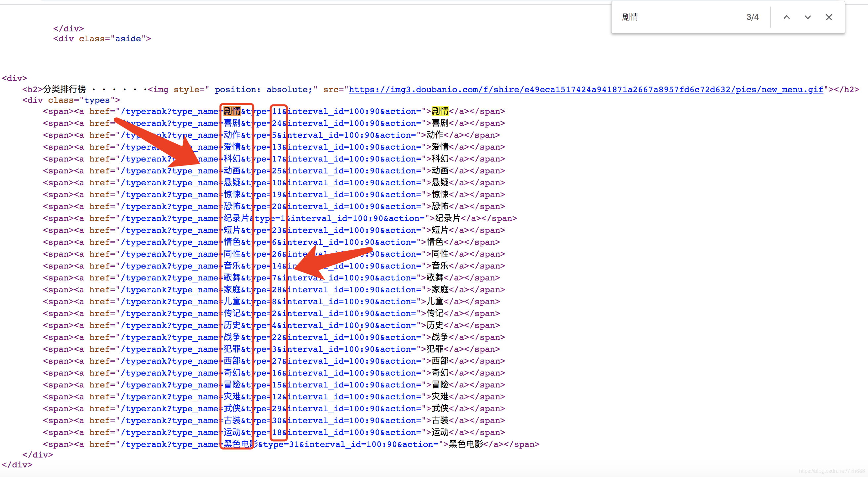Click the 武侠 anchor text before </a>

(440, 409)
